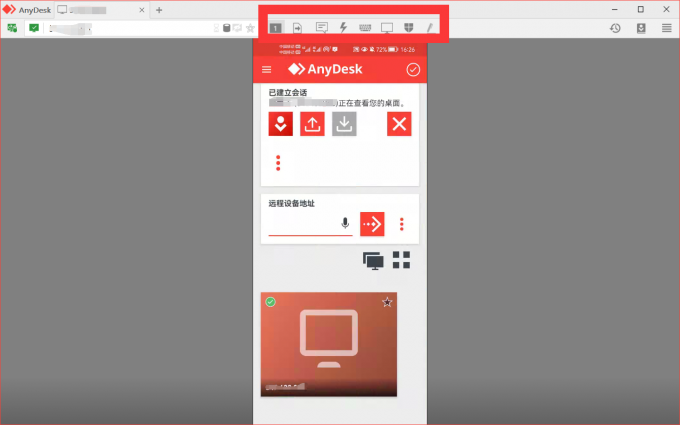Viewport: 680px width, 425px height.
Task: Tap the red upload file button
Action: (x=312, y=124)
